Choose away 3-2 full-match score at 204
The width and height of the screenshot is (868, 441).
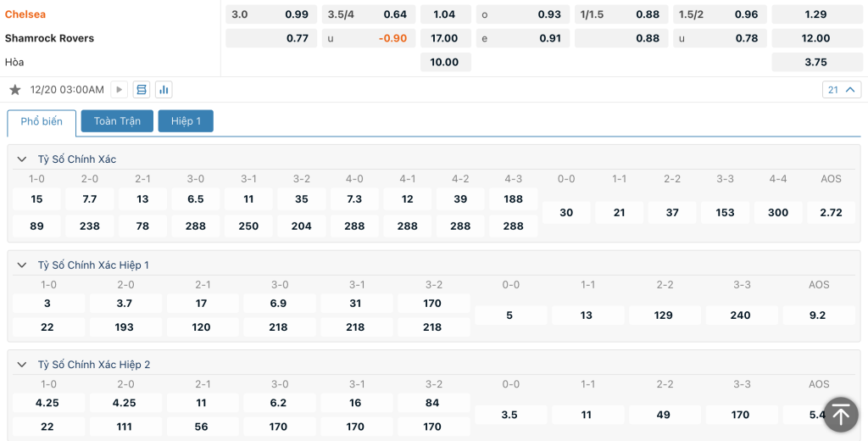301,226
